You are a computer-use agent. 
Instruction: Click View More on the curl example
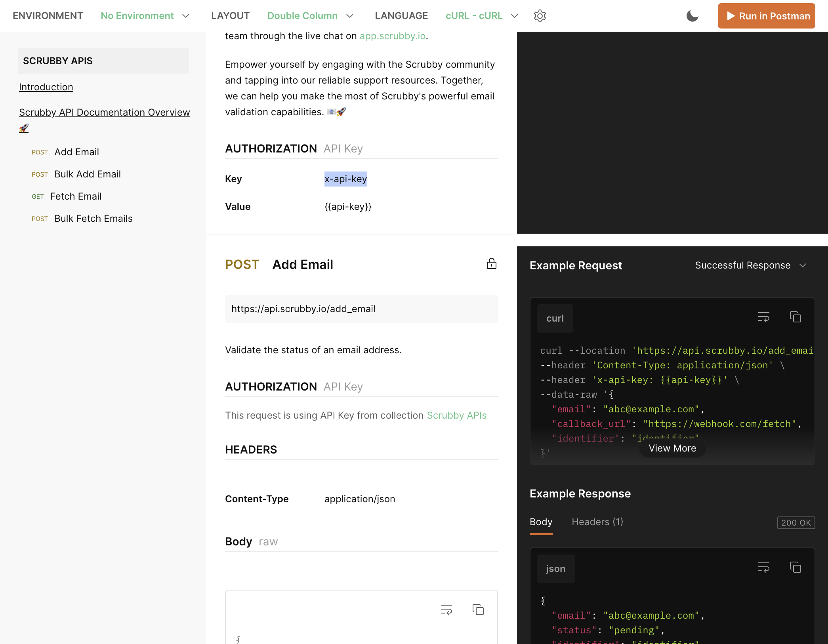pyautogui.click(x=672, y=448)
